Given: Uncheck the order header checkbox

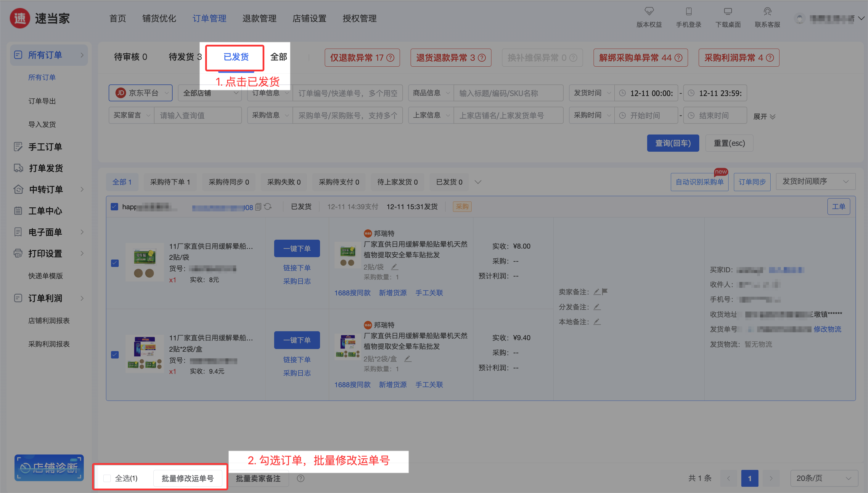Looking at the screenshot, I should pos(114,207).
